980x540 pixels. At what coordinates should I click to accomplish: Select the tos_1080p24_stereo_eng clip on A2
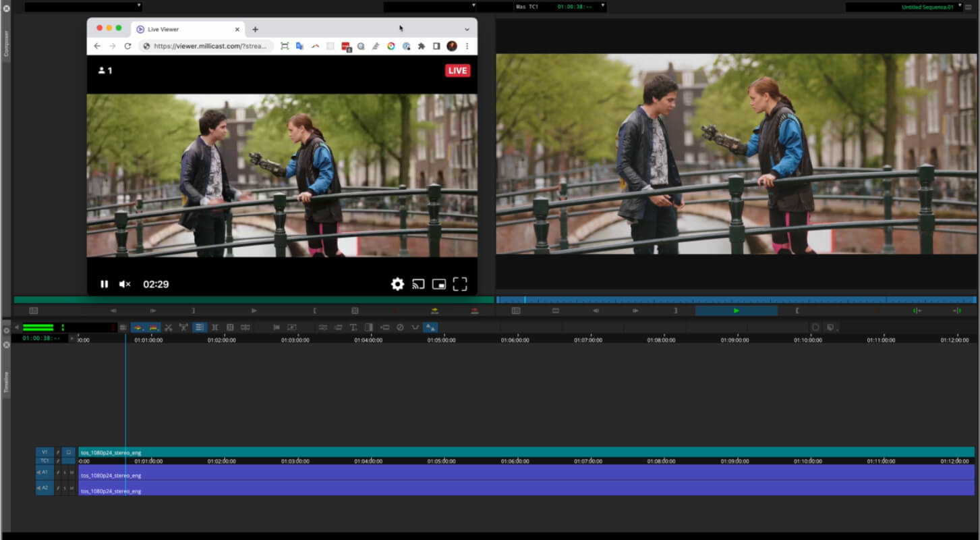pos(527,488)
